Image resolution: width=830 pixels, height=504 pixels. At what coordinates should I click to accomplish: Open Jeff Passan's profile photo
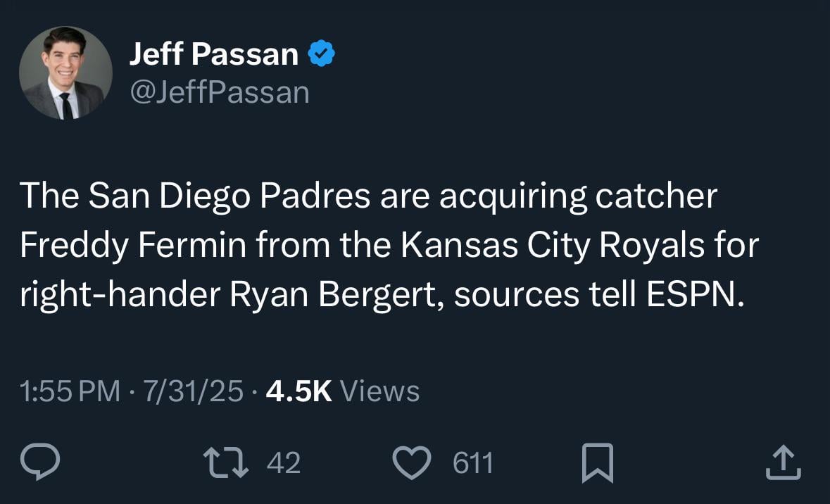(x=65, y=73)
